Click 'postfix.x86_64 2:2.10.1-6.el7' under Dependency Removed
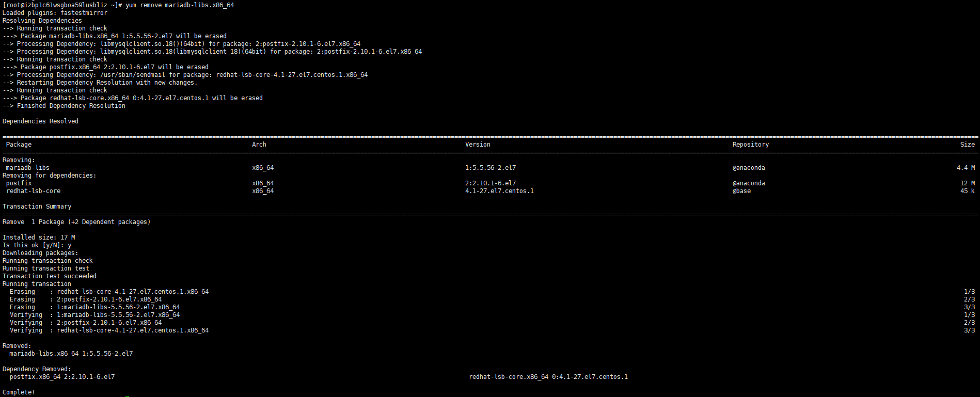The height and width of the screenshot is (397, 980). tap(62, 377)
